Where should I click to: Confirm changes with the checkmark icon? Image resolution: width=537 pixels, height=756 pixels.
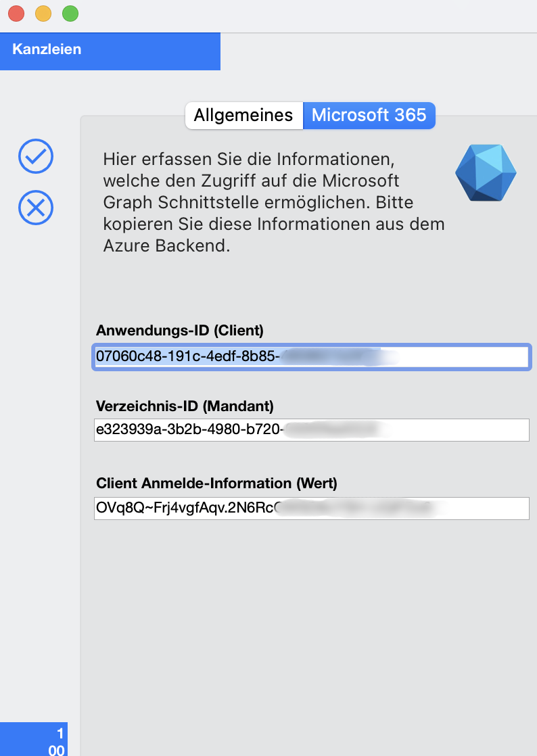pyautogui.click(x=36, y=156)
